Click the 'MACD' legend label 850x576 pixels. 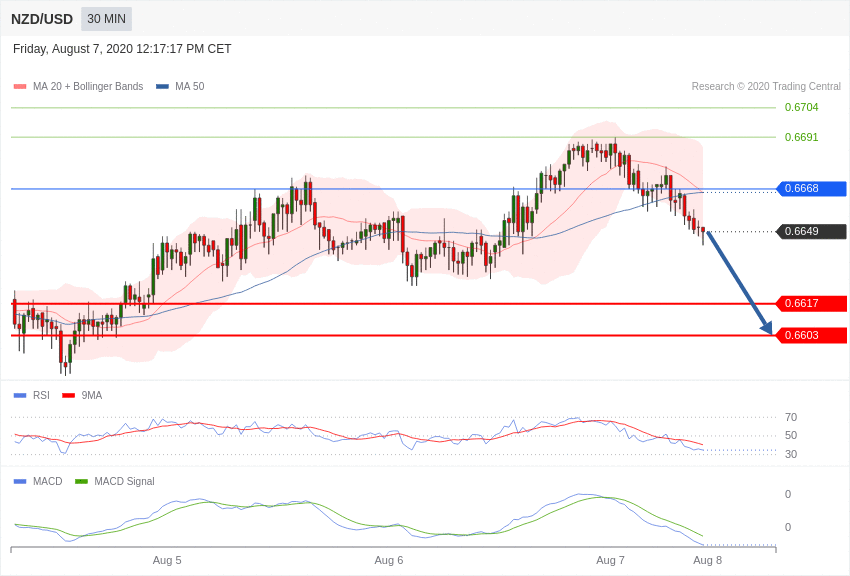click(48, 481)
